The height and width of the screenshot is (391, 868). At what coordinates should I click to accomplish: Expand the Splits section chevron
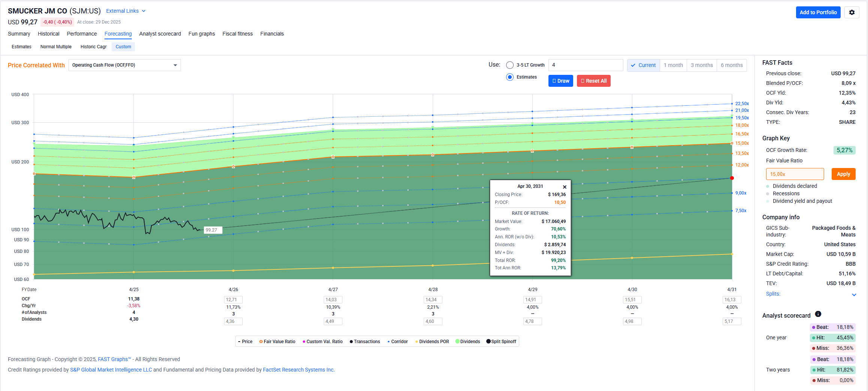click(854, 295)
